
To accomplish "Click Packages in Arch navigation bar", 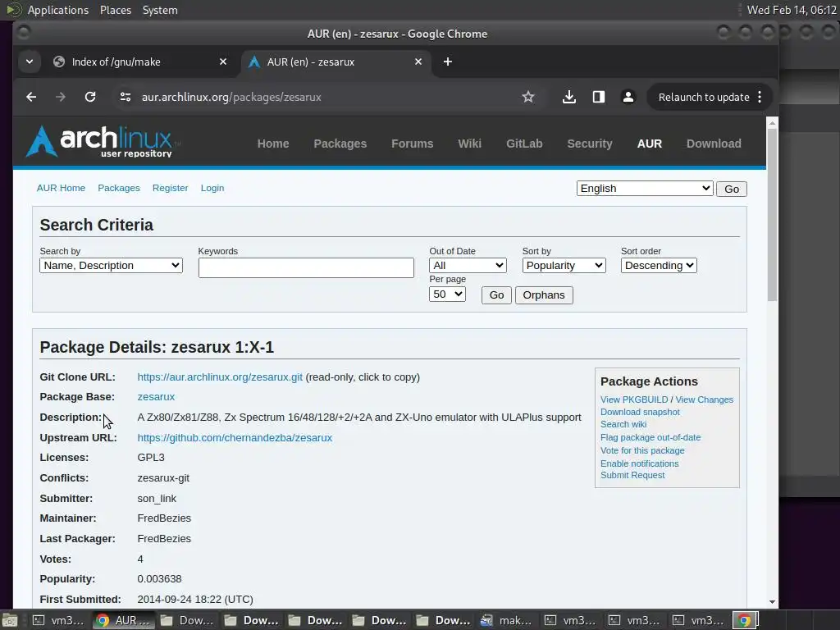I will pos(340,144).
